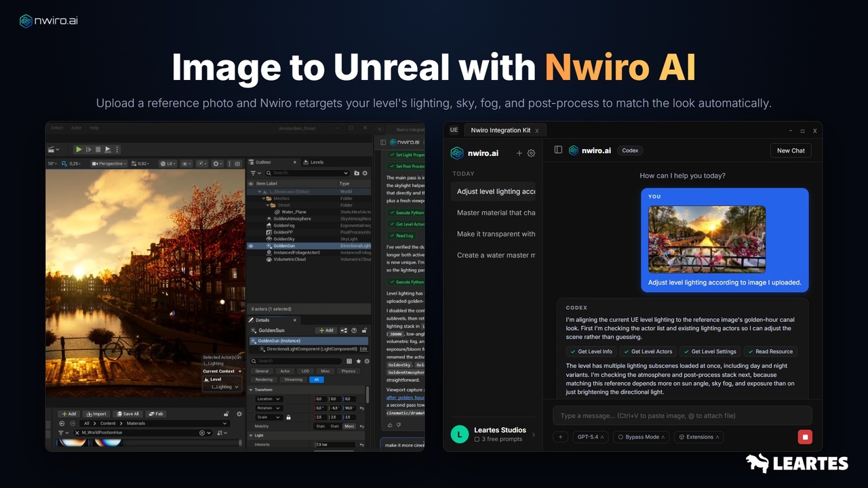
Task: Open the Rotation type dropdown
Action: coord(269,408)
